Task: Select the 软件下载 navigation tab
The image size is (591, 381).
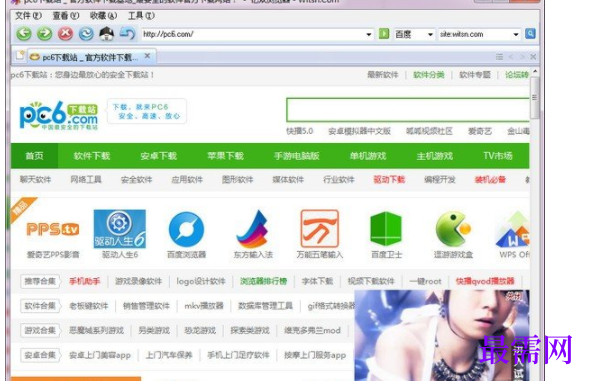Action: (92, 156)
